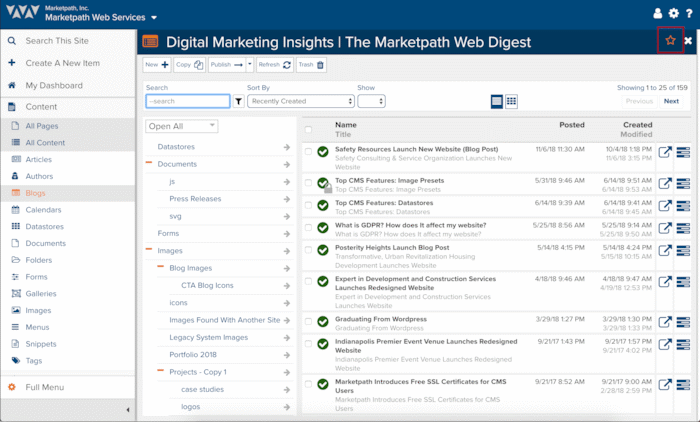Open external link icon for Graduating From Wordpress
The height and width of the screenshot is (422, 700).
665,322
